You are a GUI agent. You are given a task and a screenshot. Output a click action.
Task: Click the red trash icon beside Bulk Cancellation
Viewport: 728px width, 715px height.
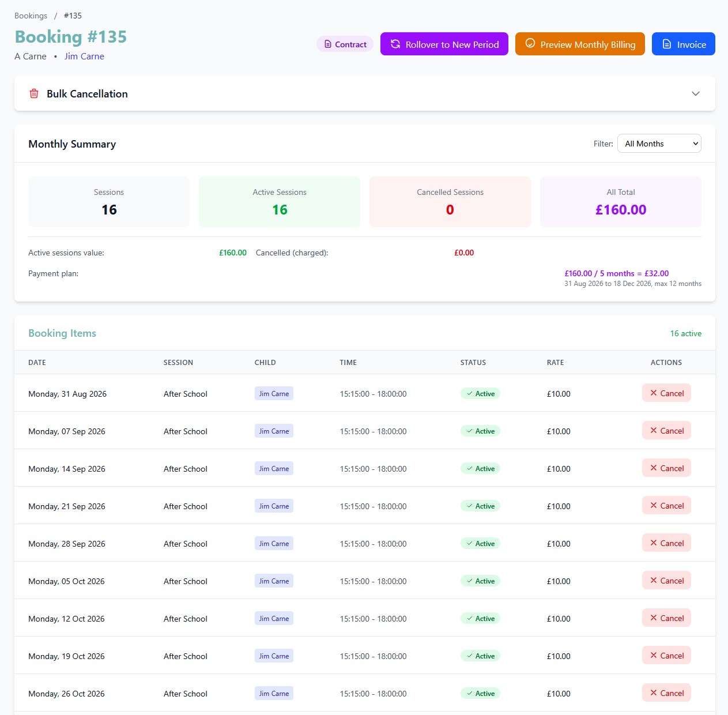pyautogui.click(x=34, y=93)
